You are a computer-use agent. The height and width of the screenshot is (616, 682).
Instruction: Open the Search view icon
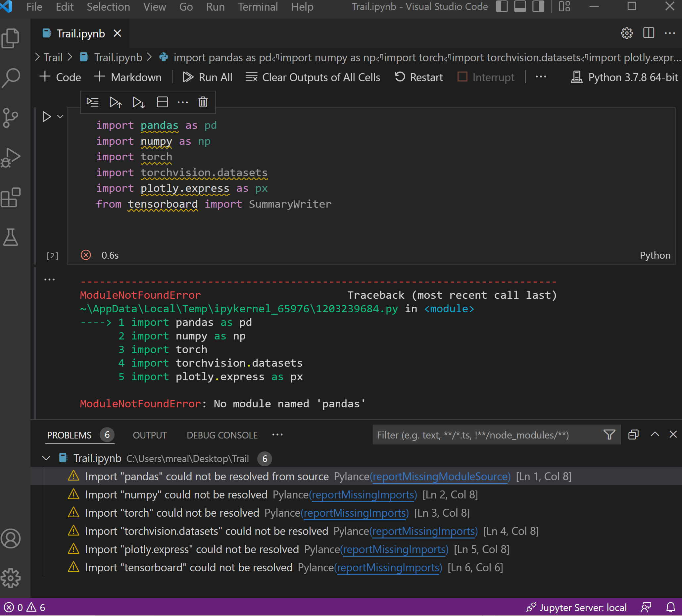click(11, 78)
